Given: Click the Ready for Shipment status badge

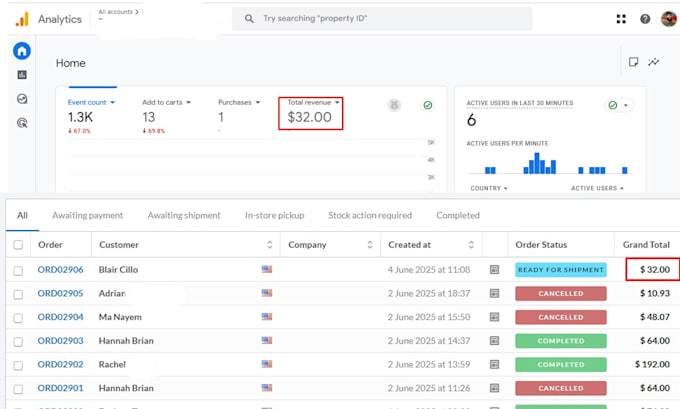Looking at the screenshot, I should (561, 270).
